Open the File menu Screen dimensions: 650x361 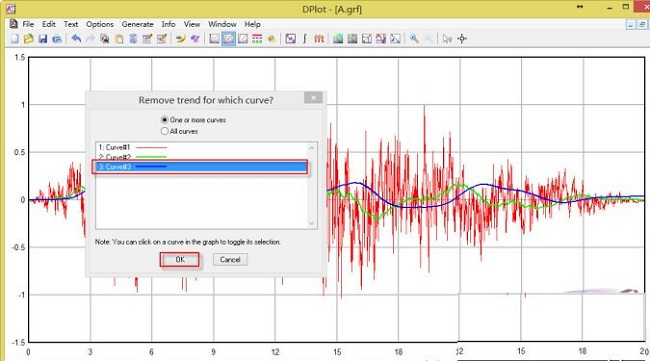(x=28, y=24)
